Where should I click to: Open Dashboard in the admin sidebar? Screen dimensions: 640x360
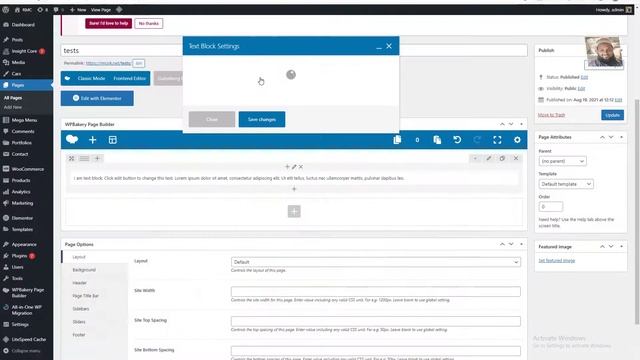23,24
